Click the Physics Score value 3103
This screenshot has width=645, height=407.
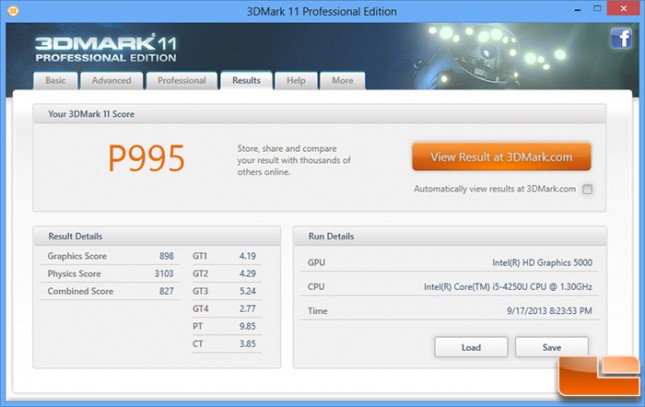tap(164, 274)
